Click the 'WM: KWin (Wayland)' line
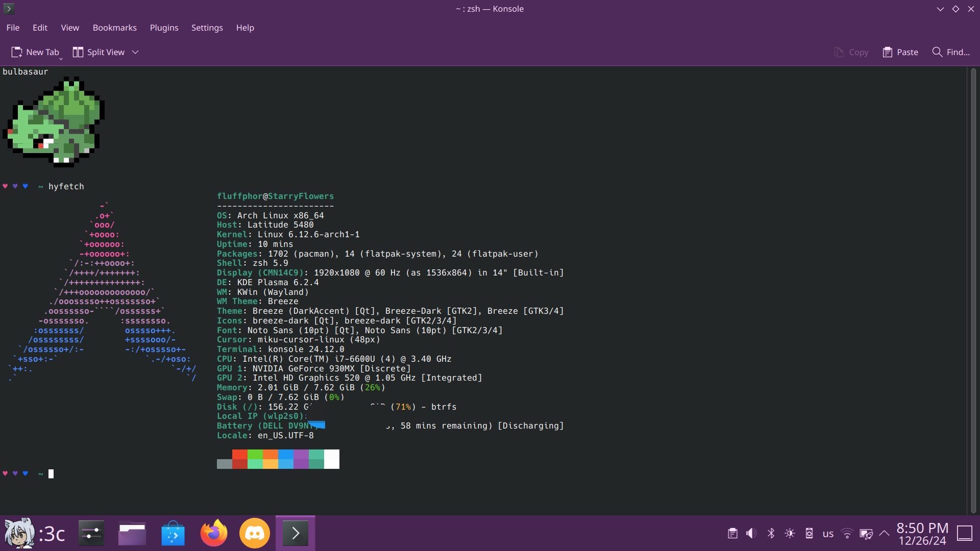 coord(263,292)
